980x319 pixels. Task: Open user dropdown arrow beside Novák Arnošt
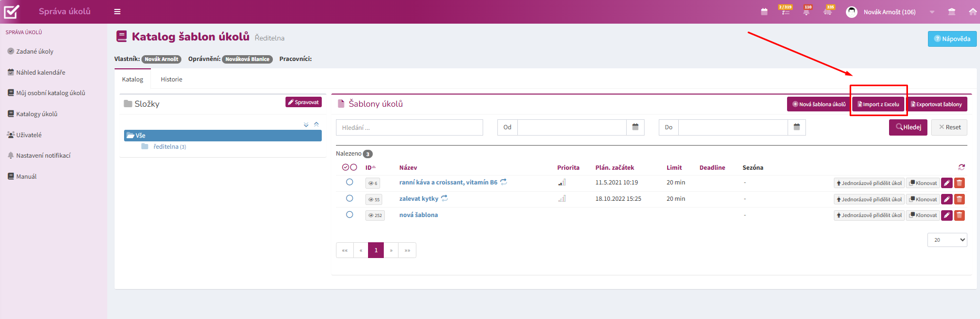point(932,12)
